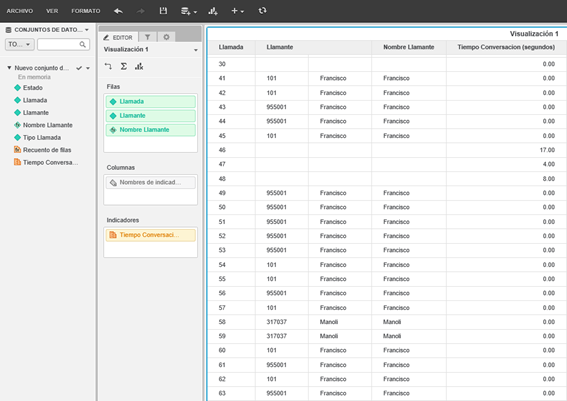Open the filter funnel tab

[x=148, y=37]
